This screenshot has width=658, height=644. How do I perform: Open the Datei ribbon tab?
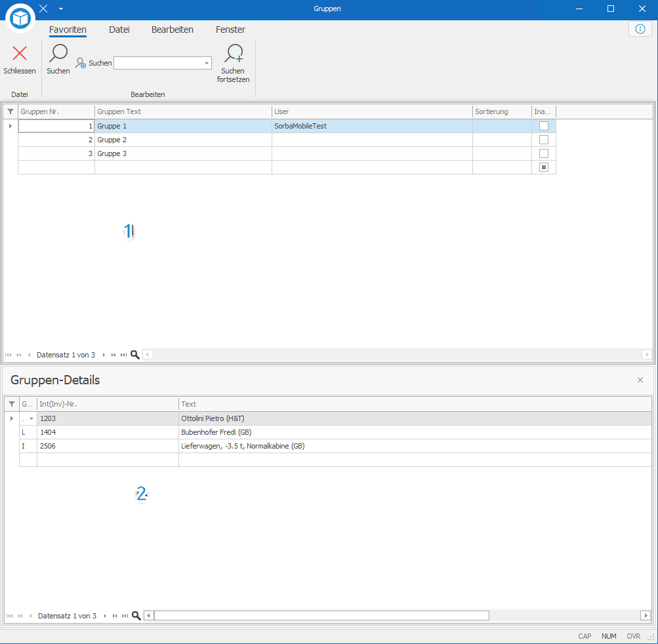[119, 30]
